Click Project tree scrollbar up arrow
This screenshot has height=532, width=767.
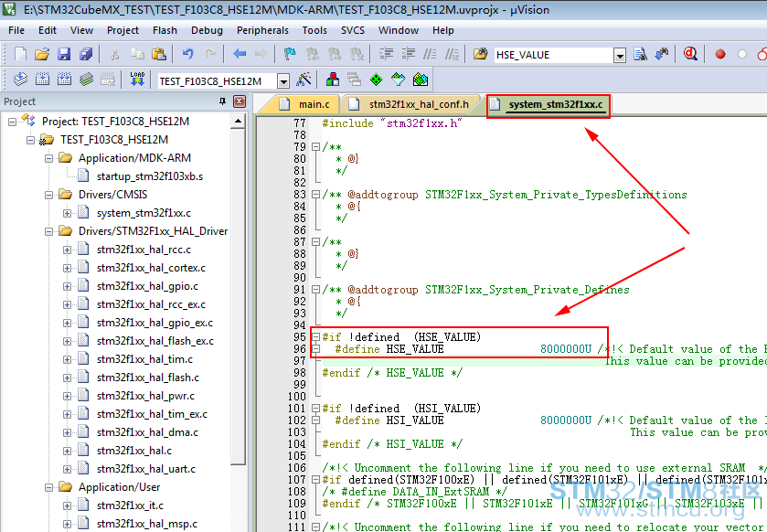coord(238,121)
